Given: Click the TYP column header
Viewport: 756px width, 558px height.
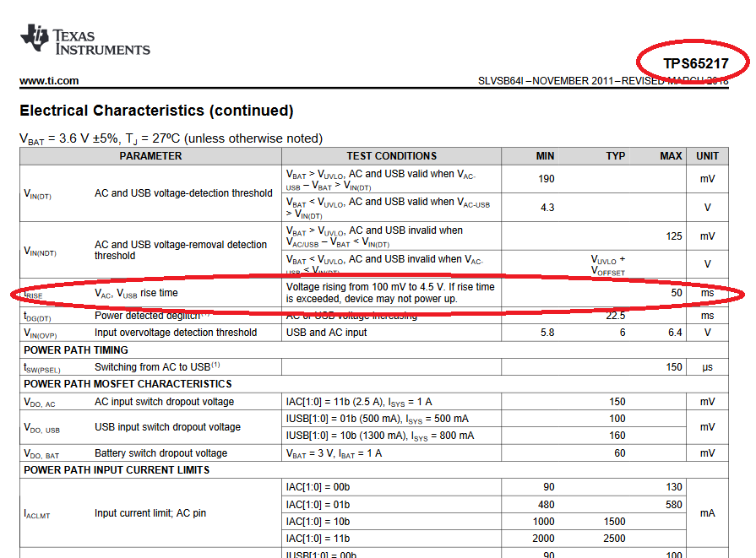Looking at the screenshot, I should (615, 156).
